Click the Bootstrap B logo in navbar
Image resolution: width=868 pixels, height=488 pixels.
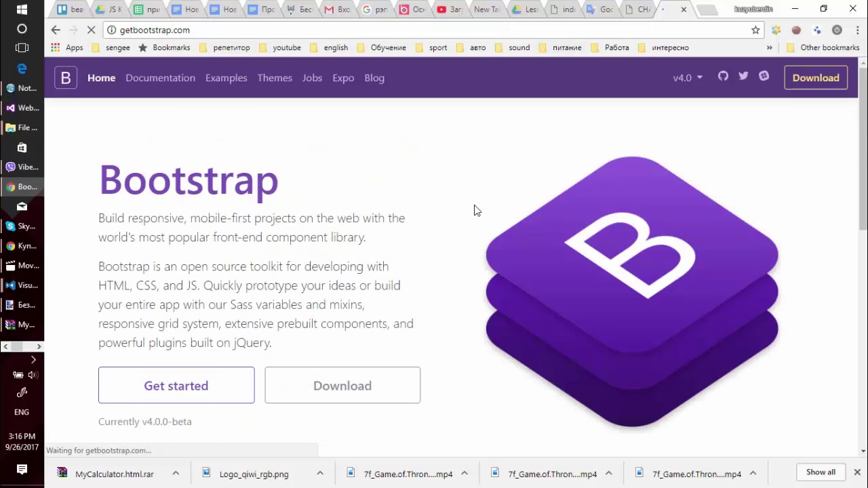click(66, 78)
